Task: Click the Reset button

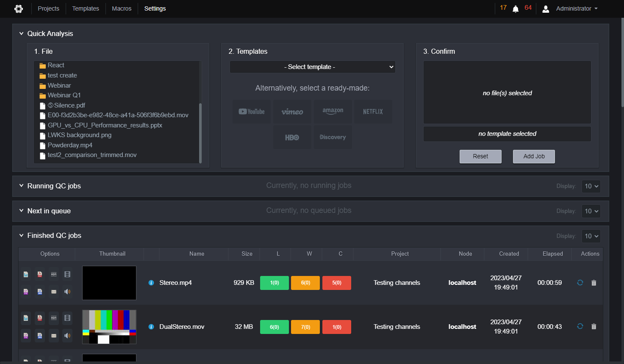Action: tap(480, 156)
